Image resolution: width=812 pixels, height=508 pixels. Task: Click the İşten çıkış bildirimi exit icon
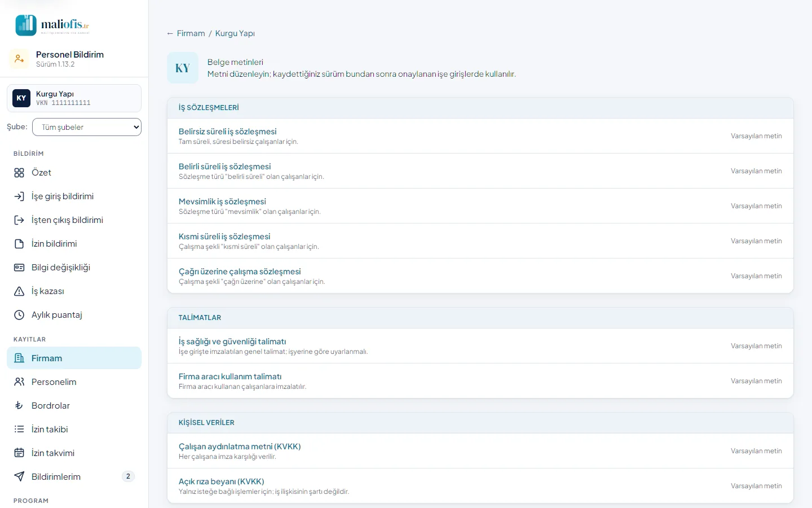pyautogui.click(x=19, y=220)
